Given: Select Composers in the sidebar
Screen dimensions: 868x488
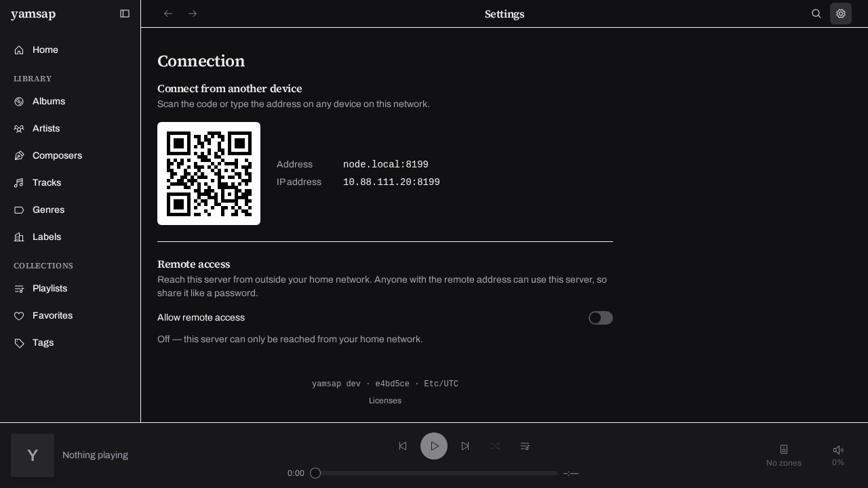Looking at the screenshot, I should [x=71, y=156].
